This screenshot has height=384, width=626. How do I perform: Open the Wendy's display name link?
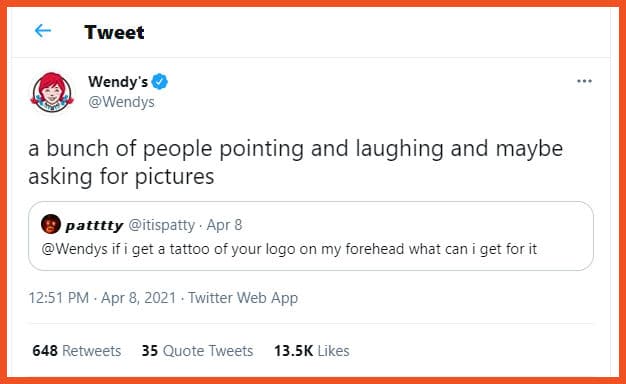tap(118, 82)
